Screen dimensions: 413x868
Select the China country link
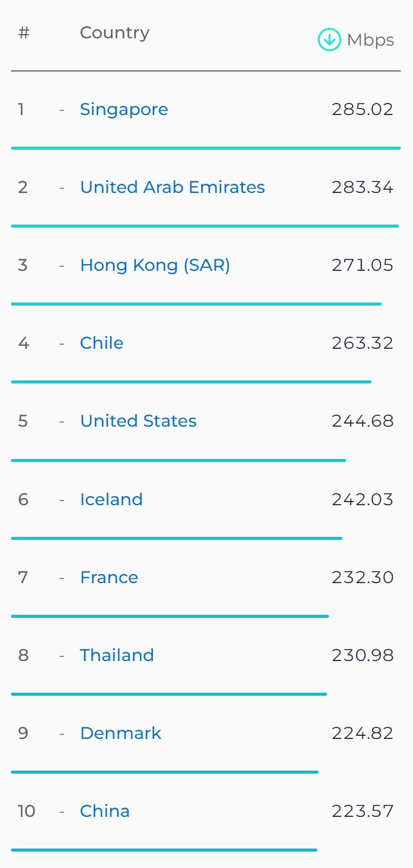click(105, 811)
